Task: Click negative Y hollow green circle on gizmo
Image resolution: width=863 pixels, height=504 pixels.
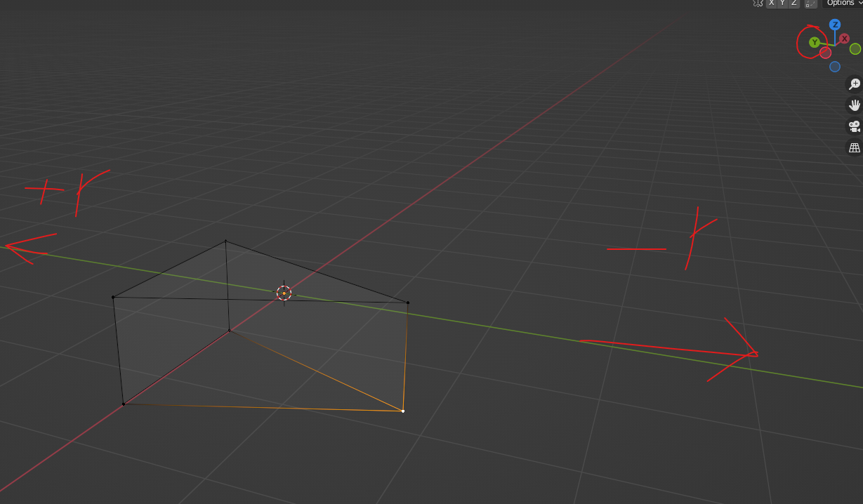Action: (x=855, y=48)
